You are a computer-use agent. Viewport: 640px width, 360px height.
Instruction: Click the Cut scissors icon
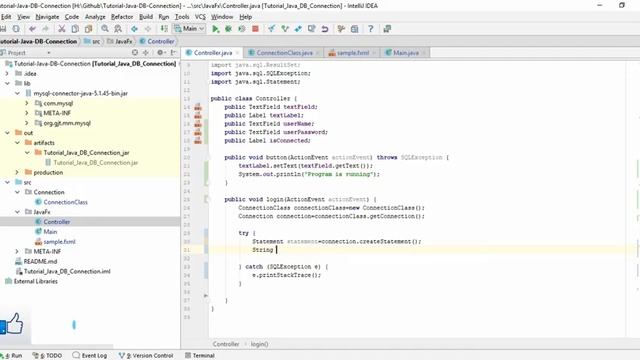(62, 29)
